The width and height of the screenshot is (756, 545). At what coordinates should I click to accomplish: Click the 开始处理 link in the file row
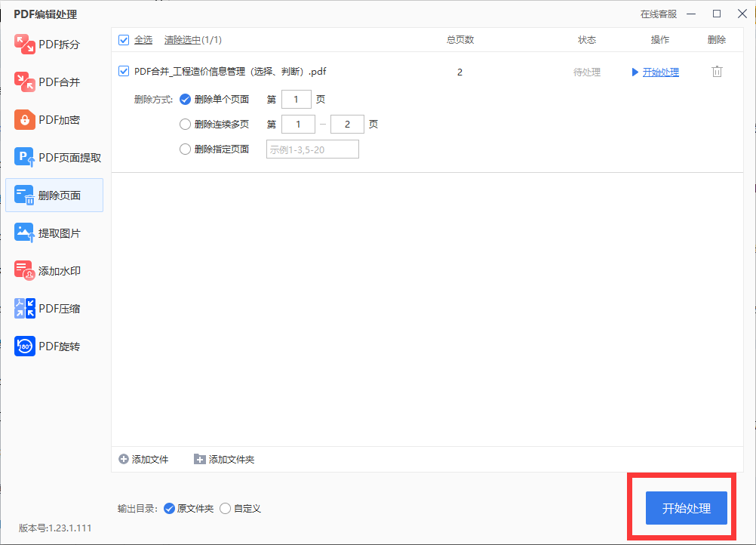[660, 72]
